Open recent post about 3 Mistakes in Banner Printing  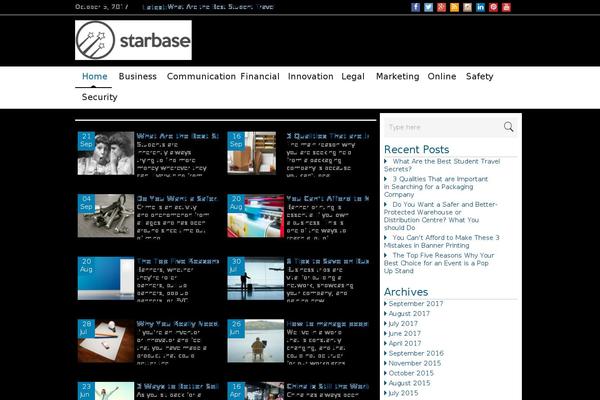[x=442, y=242]
